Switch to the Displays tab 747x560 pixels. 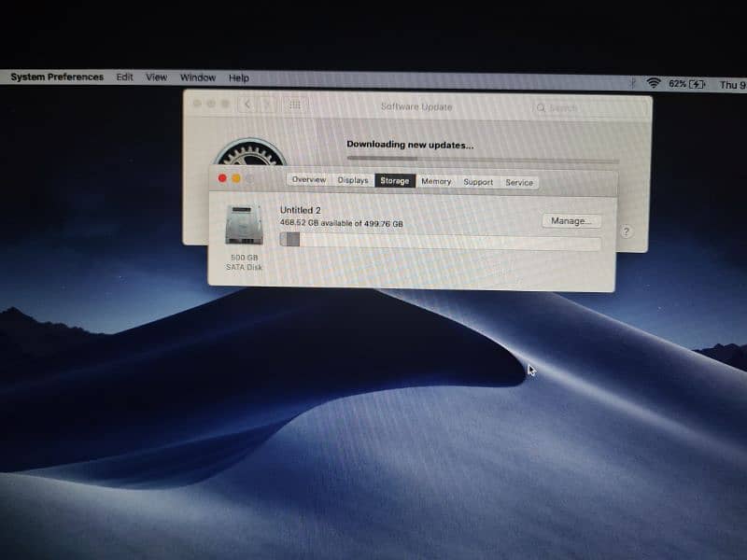353,181
